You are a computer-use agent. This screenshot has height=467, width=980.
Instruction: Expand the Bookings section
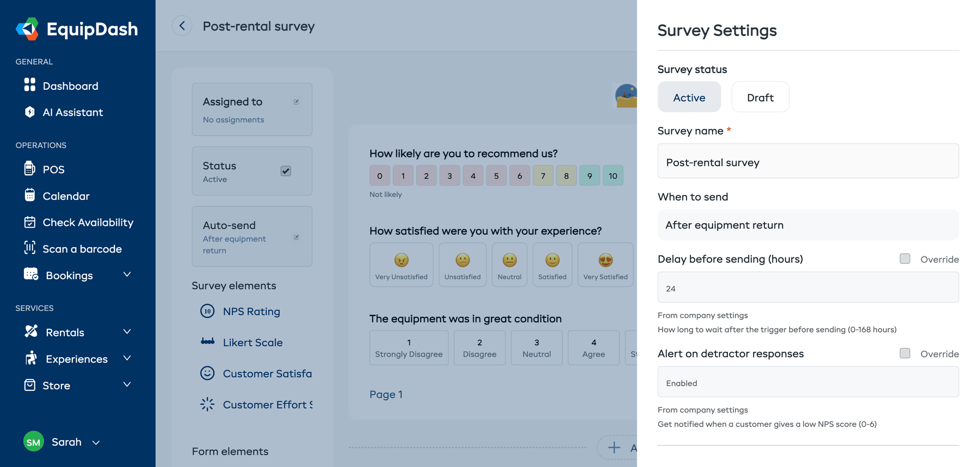(69, 275)
